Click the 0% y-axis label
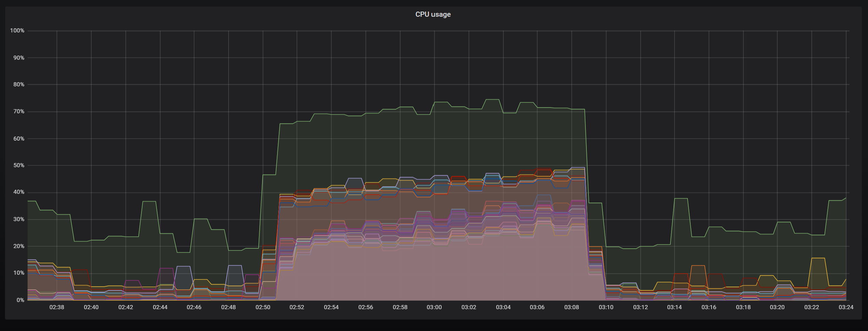Screen dimensions: 868x331 (21, 300)
